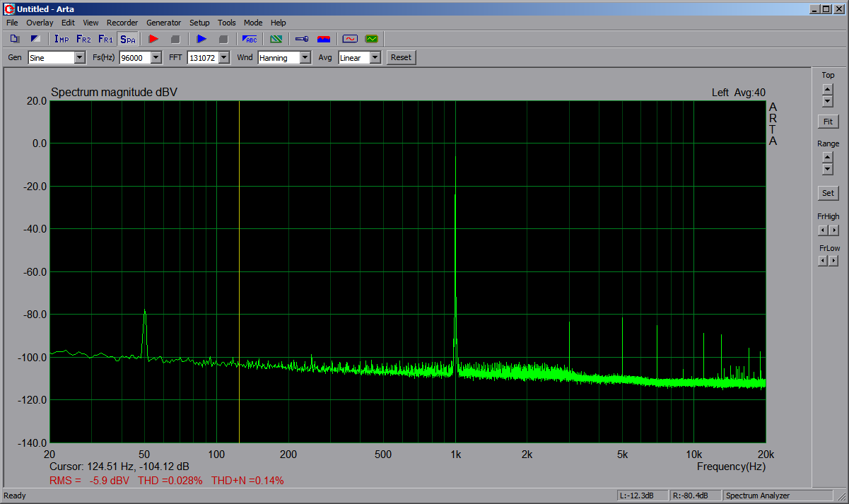Click the red sine wave icon
The height and width of the screenshot is (504, 849).
349,39
